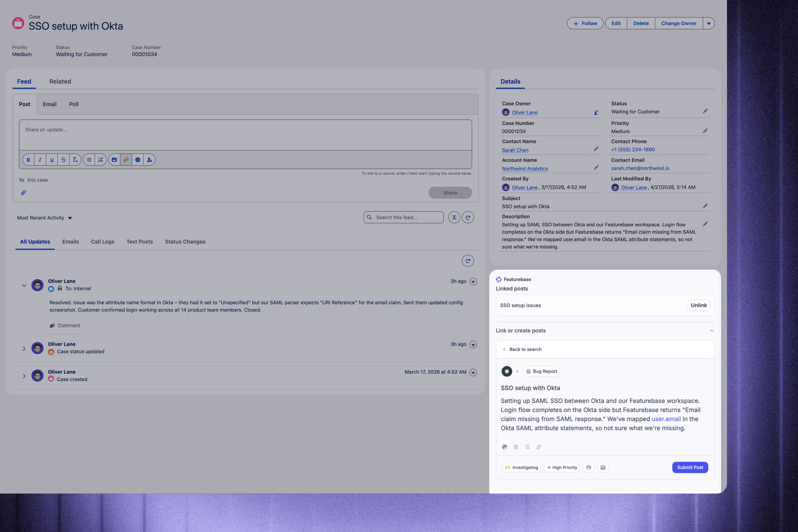Viewport: 798px width, 532px height.
Task: Attach a file using the paperclip icon
Action: (24, 193)
